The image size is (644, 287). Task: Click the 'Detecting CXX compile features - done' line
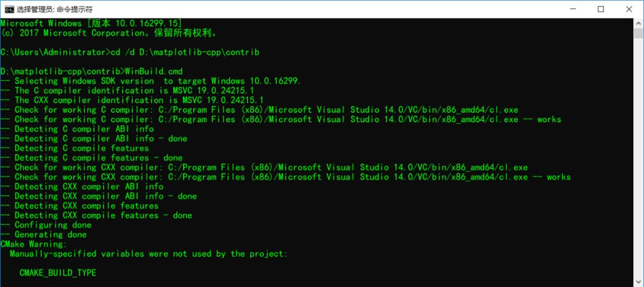tap(96, 215)
